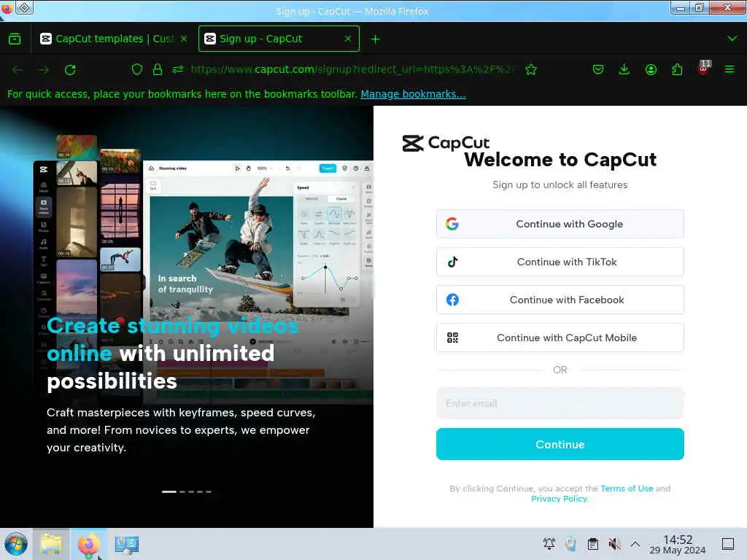The image size is (747, 560).
Task: Open the Pocket save icon
Action: (x=598, y=70)
